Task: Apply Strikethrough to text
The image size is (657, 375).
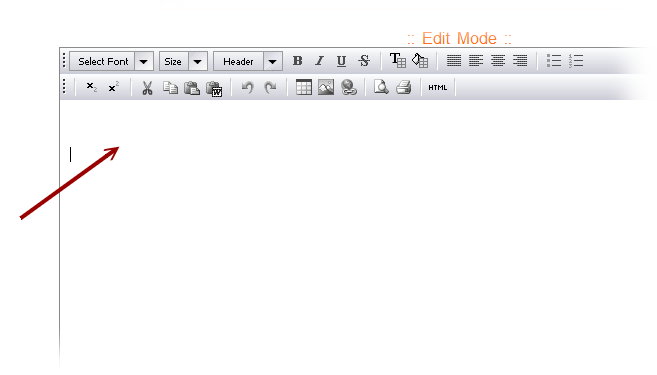Action: pyautogui.click(x=364, y=61)
